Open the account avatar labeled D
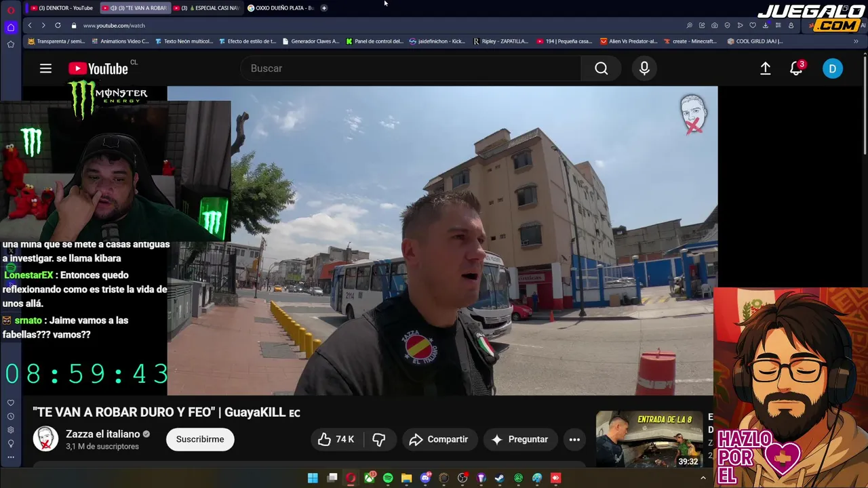This screenshot has height=488, width=868. 833,68
